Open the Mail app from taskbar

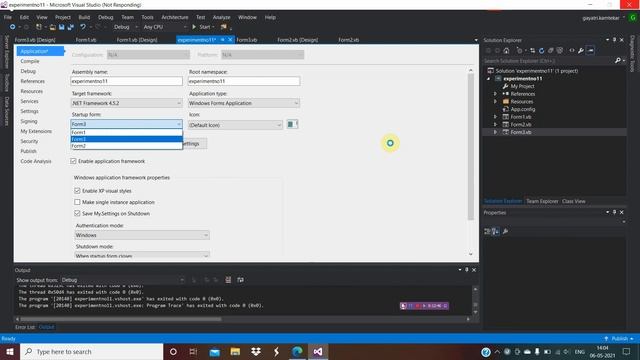pyautogui.click(x=215, y=351)
